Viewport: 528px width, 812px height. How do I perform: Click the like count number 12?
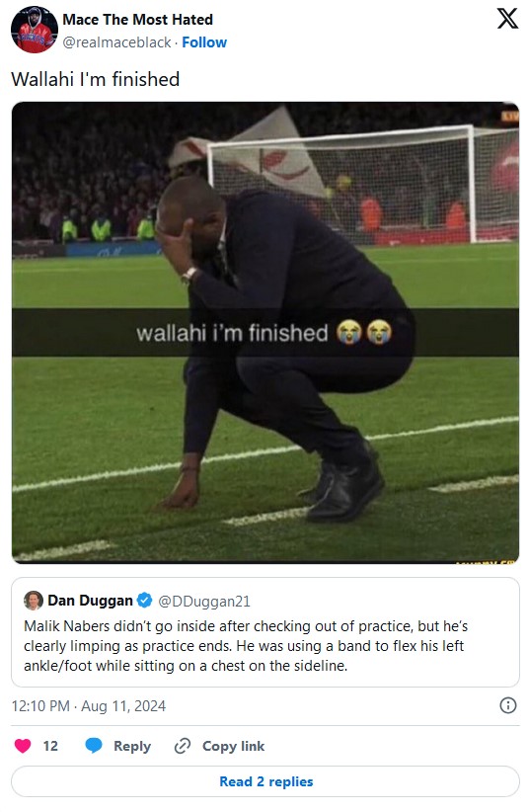[50, 746]
